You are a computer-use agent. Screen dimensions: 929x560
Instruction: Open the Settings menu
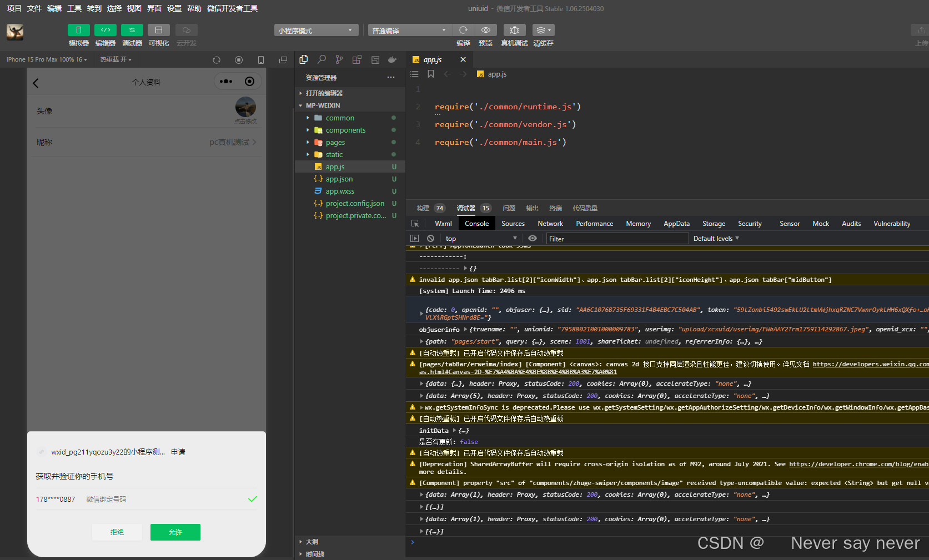[x=174, y=8]
